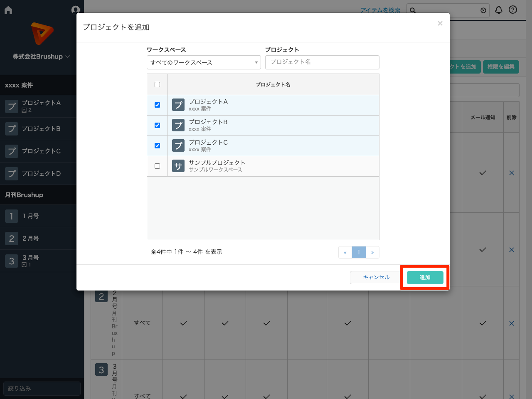The height and width of the screenshot is (399, 532).
Task: Open 1月号 in sidebar
Action: point(42,216)
